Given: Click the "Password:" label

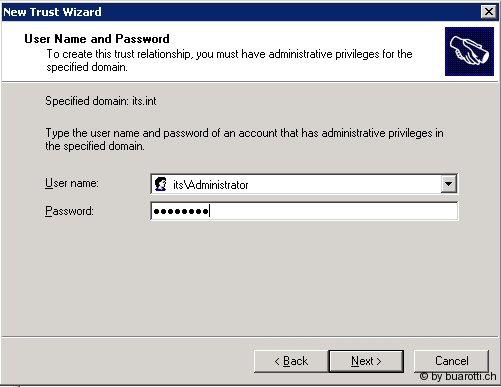Looking at the screenshot, I should pyautogui.click(x=69, y=211).
